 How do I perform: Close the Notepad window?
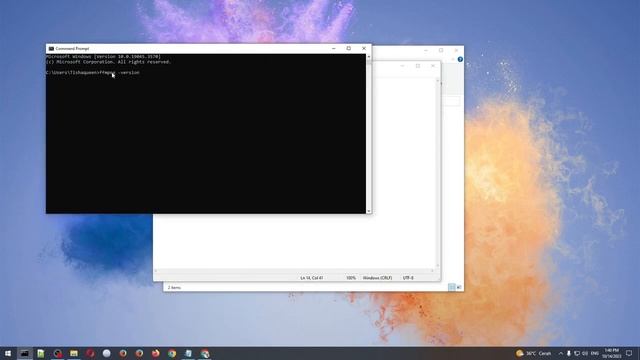433,66
